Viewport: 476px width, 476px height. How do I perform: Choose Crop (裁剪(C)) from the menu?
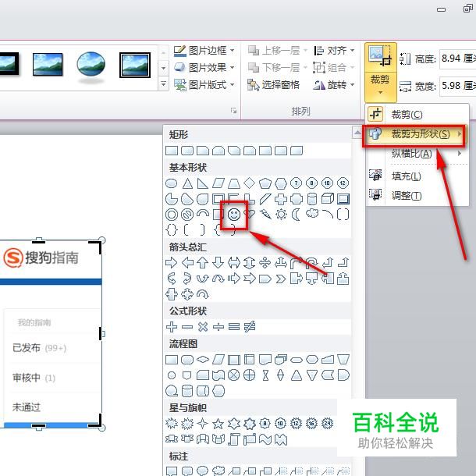click(x=417, y=115)
